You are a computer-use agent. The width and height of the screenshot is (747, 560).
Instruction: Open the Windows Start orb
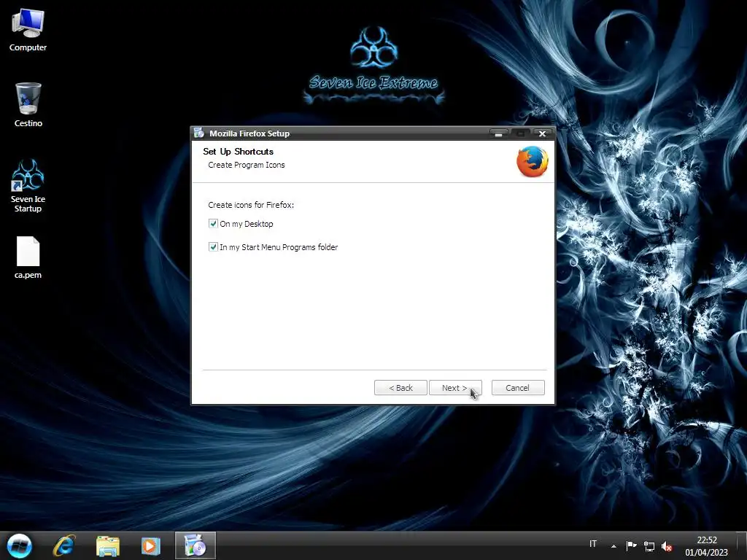20,545
